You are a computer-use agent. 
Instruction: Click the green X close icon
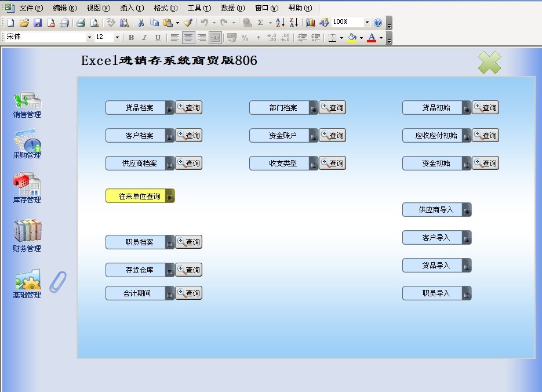489,62
